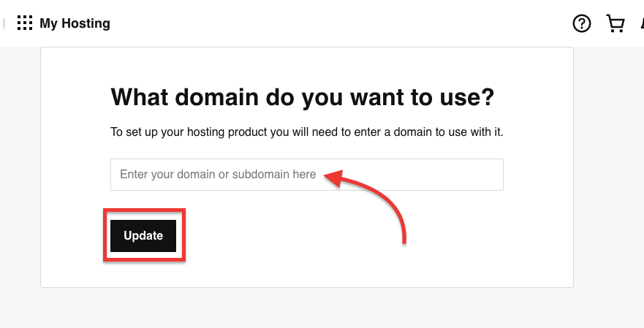The image size is (644, 328).
Task: Open the apps grid launcher icon
Action: [x=25, y=23]
